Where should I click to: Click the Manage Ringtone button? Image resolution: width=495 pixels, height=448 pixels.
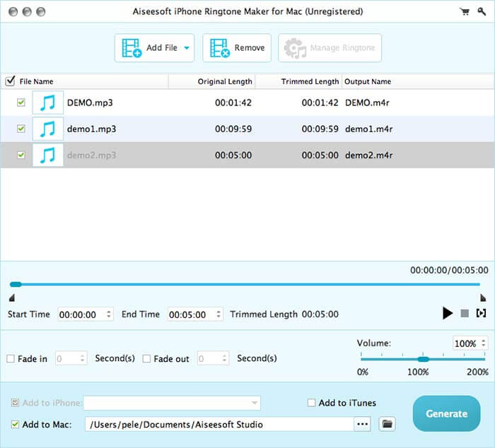(x=330, y=48)
